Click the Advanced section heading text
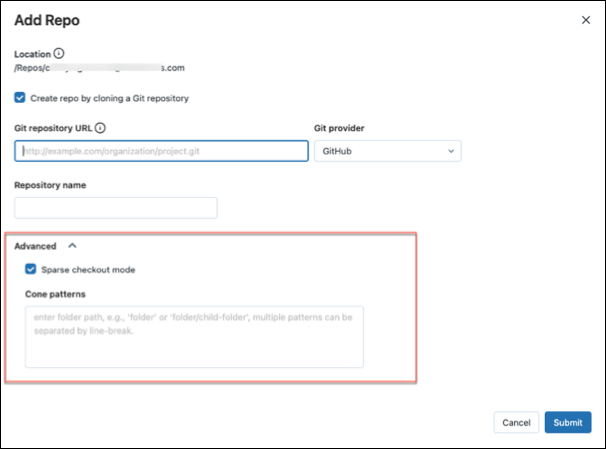 coord(35,245)
